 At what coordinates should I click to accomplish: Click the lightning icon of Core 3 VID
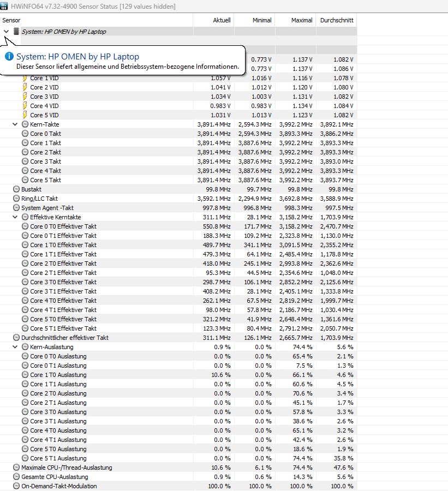tap(25, 97)
